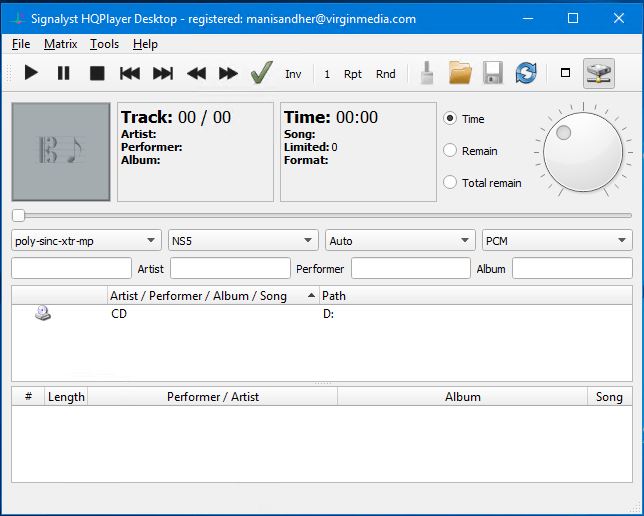
Task: Click the album cover art placeholder
Action: tap(61, 152)
